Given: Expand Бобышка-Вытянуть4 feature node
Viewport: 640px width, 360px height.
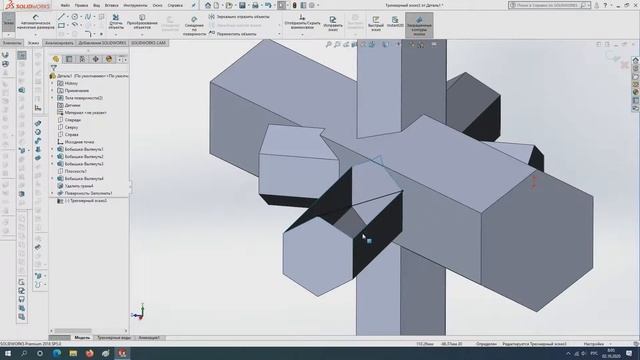Looking at the screenshot, I should click(52, 179).
